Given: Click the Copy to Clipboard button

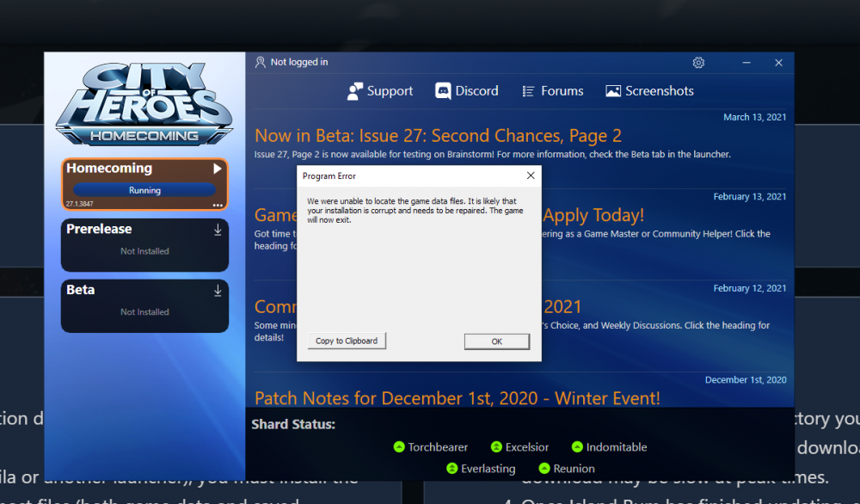Looking at the screenshot, I should (x=347, y=341).
